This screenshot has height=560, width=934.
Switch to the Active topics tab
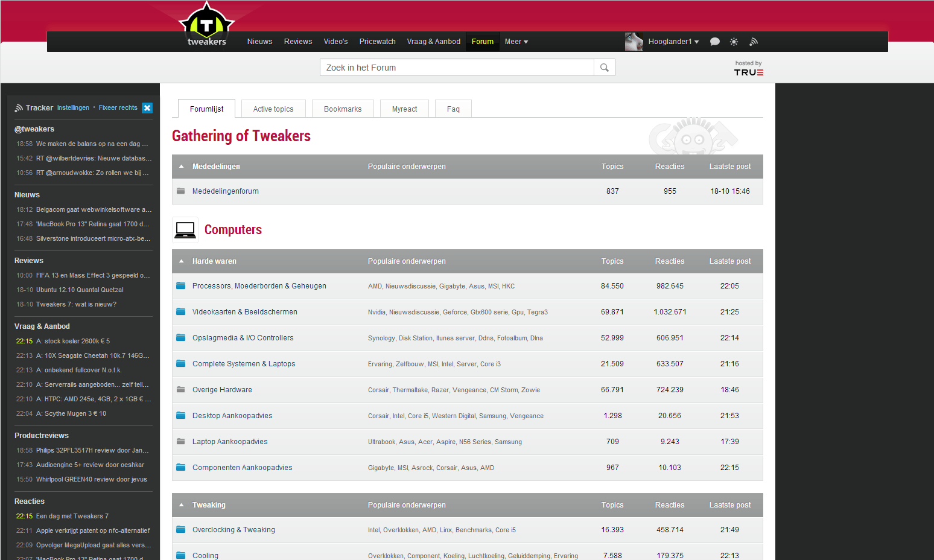(273, 109)
